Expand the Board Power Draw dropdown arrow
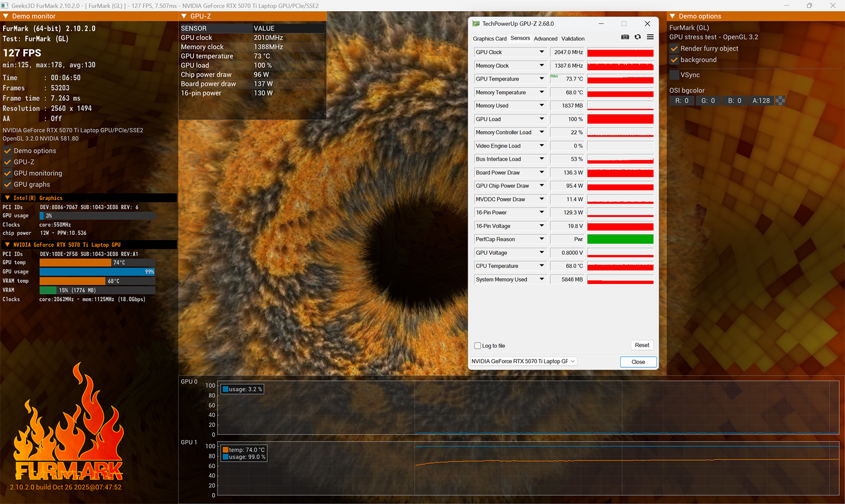This screenshot has height=504, width=845. 541,173
